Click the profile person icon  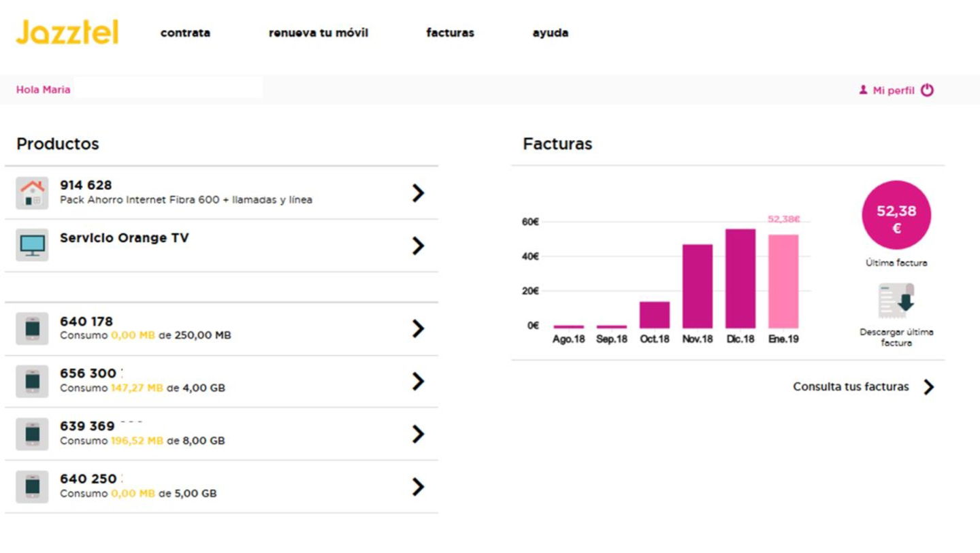tap(864, 90)
